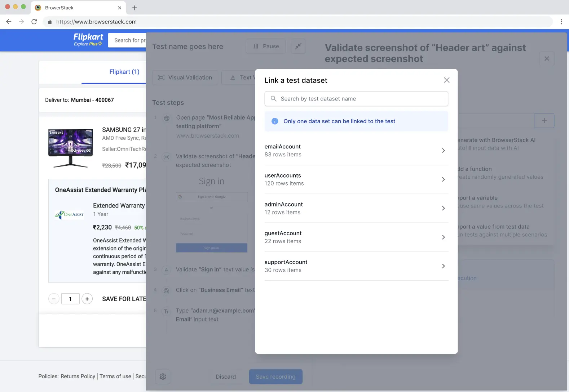
Task: Click the browser reload icon
Action: (x=34, y=22)
